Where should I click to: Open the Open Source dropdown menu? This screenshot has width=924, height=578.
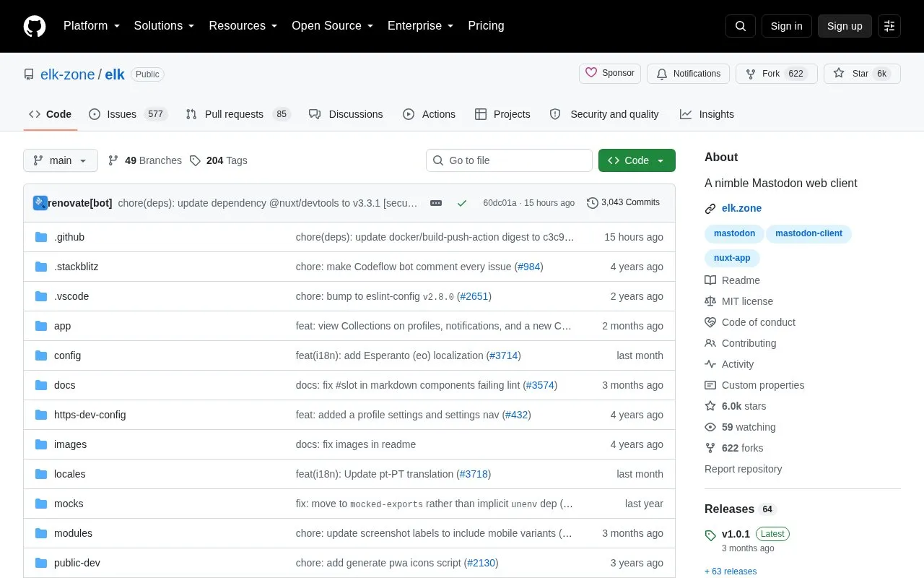tap(333, 26)
